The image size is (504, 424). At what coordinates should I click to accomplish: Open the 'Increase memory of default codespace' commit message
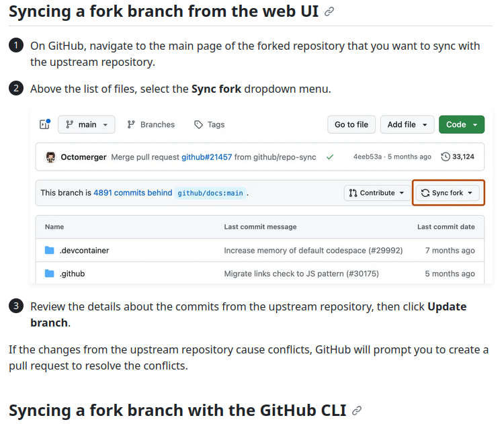tap(313, 250)
